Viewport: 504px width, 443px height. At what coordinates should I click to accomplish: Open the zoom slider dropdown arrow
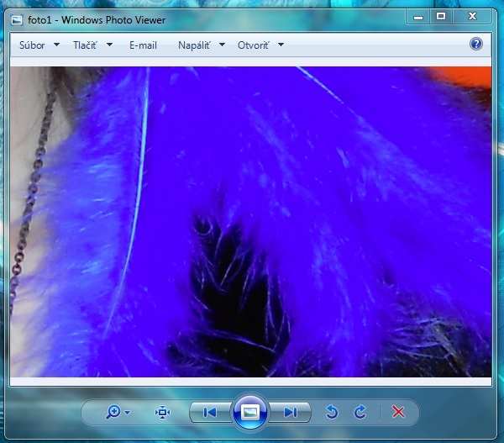127,413
